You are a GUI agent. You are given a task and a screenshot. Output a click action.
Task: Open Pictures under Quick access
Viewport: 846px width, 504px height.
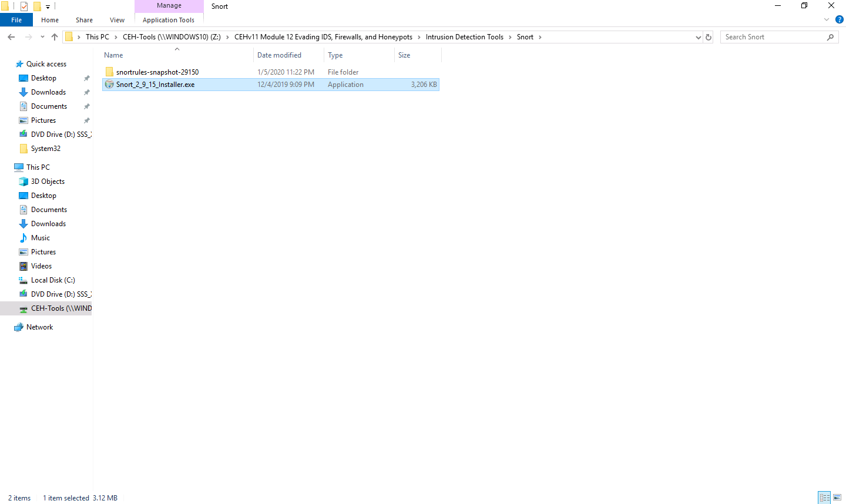(x=43, y=120)
